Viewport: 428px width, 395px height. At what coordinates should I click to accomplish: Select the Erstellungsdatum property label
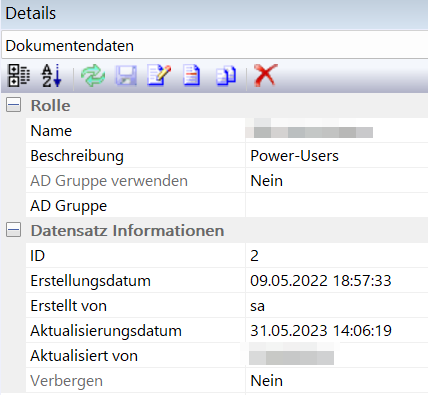click(90, 281)
